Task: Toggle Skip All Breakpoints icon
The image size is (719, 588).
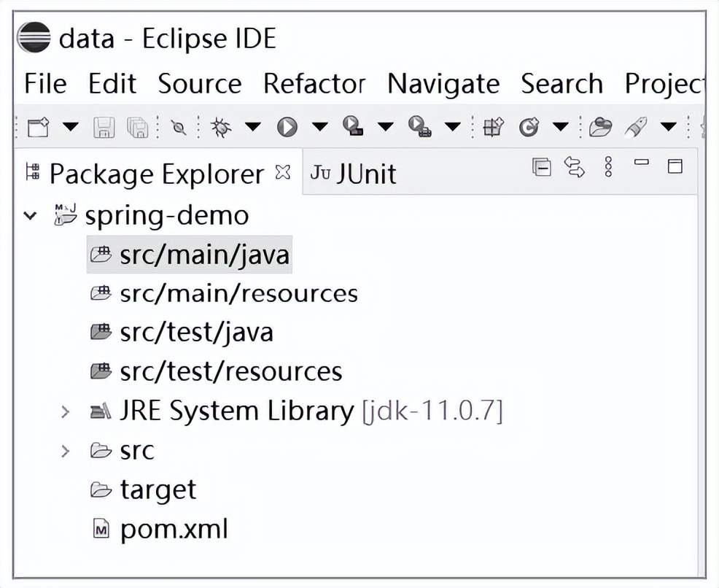Action: [x=179, y=127]
